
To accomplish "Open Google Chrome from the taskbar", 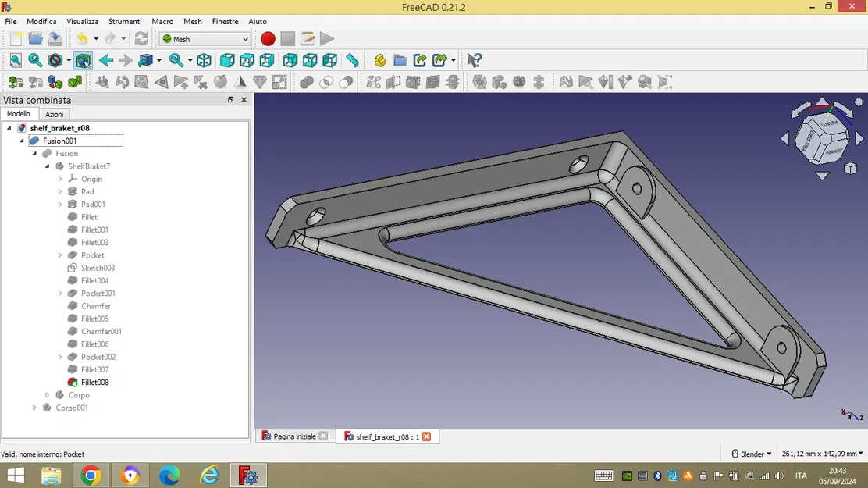I will (91, 476).
